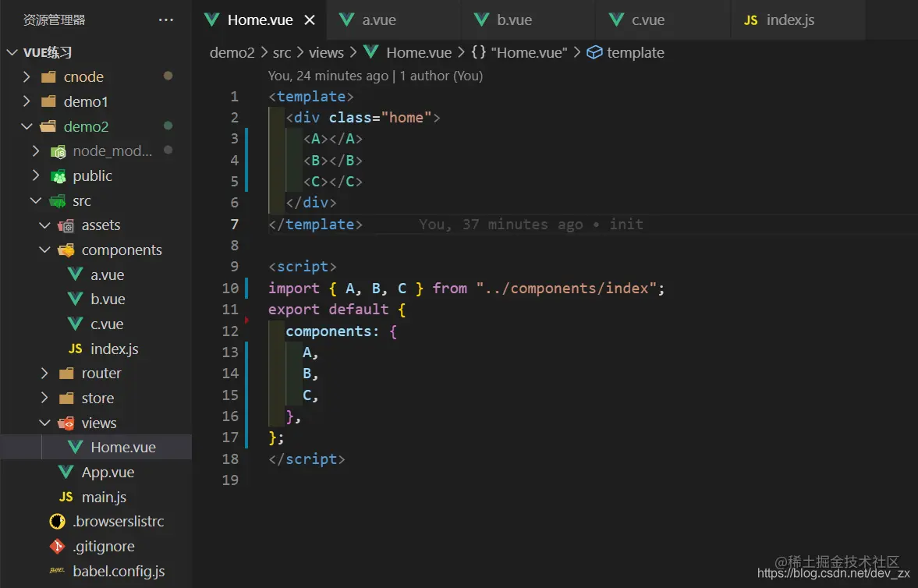918x588 pixels.
Task: Click the .browserslistrc file icon
Action: [x=58, y=521]
